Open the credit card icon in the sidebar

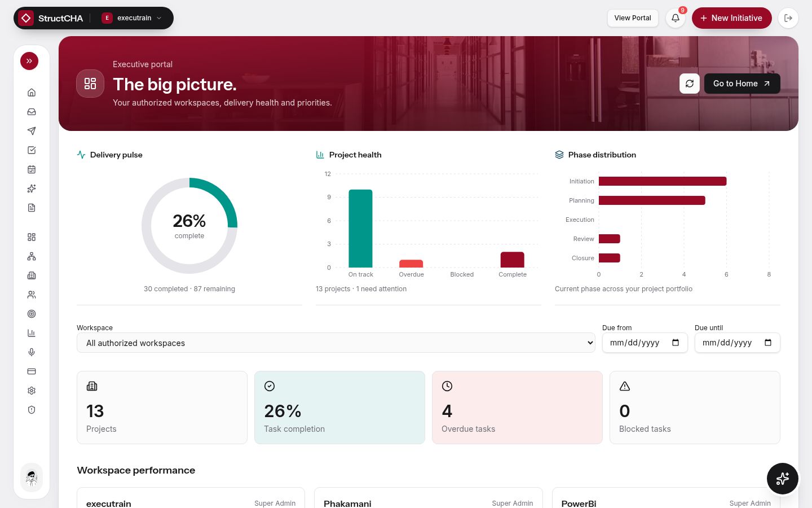click(x=32, y=371)
